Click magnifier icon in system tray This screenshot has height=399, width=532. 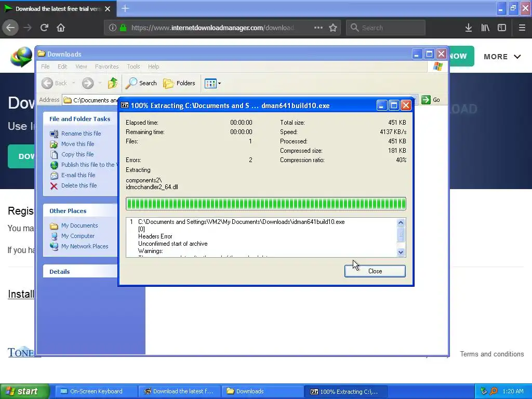(x=494, y=391)
